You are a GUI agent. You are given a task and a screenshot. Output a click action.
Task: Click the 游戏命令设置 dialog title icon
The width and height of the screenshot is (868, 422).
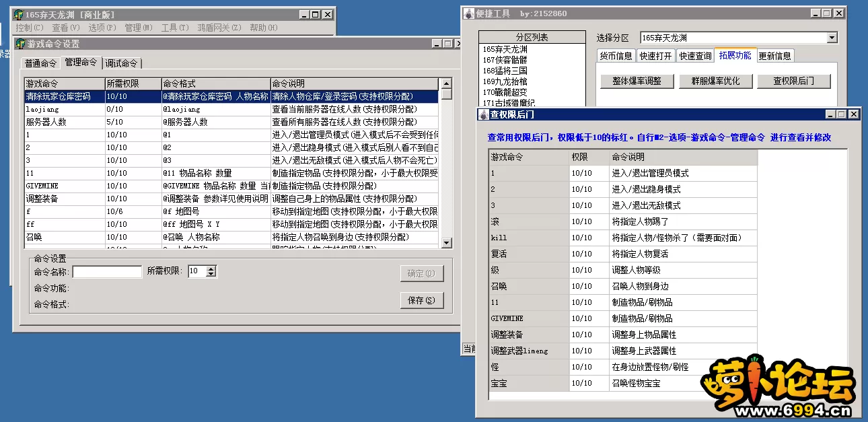coord(21,44)
